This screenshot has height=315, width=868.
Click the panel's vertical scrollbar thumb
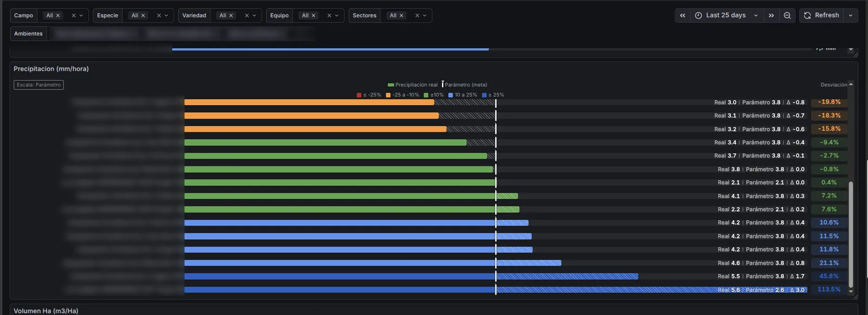point(851,234)
